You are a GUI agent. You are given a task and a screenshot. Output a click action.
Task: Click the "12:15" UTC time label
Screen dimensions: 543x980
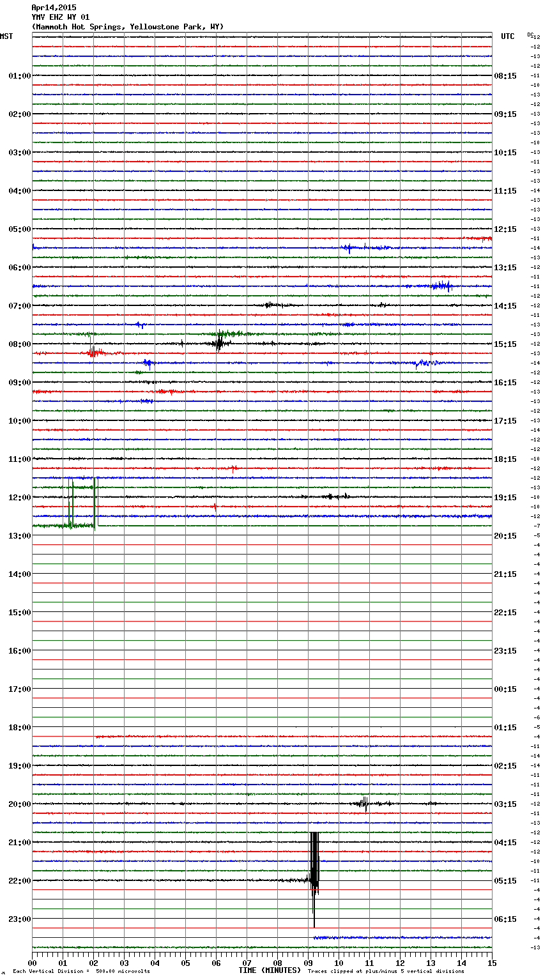(505, 229)
